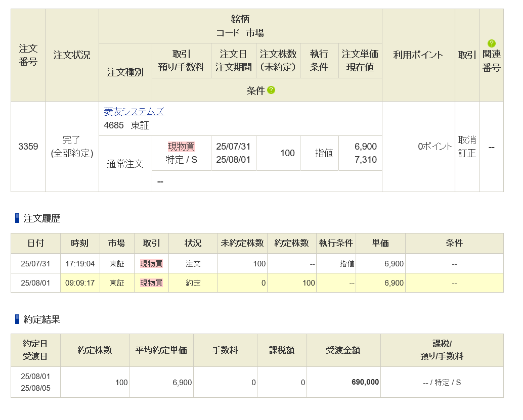Click the 注文種別 column header
Image resolution: width=523 pixels, height=420 pixels.
click(x=125, y=72)
